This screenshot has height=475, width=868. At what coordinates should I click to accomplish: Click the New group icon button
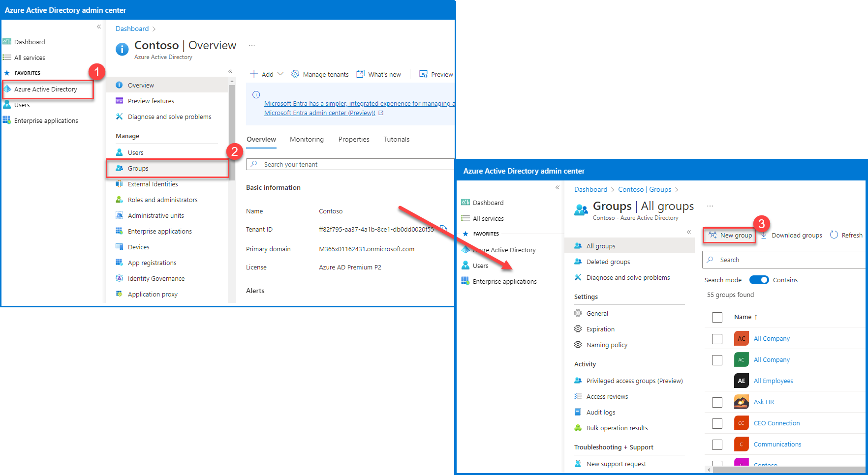point(713,235)
